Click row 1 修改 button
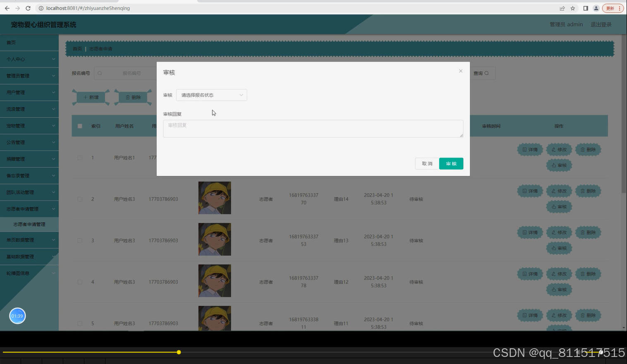627x364 pixels. click(559, 150)
